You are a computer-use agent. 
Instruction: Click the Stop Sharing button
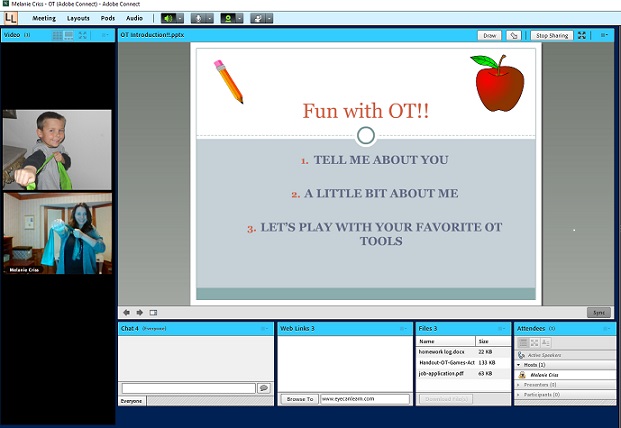(x=552, y=35)
